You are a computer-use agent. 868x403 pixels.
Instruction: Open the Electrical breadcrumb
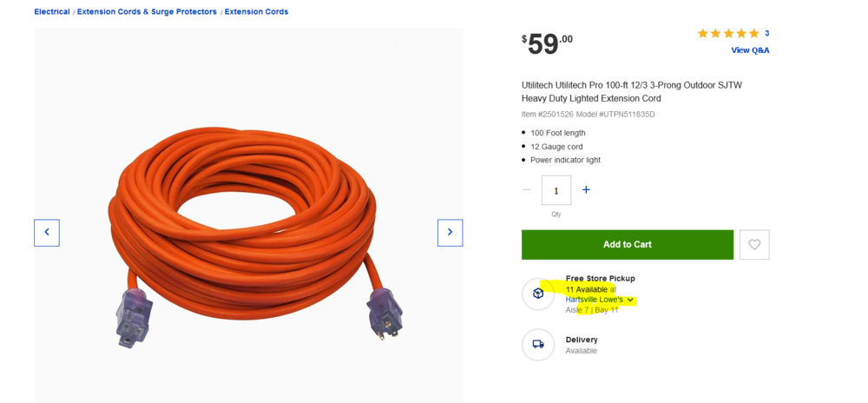[x=52, y=11]
